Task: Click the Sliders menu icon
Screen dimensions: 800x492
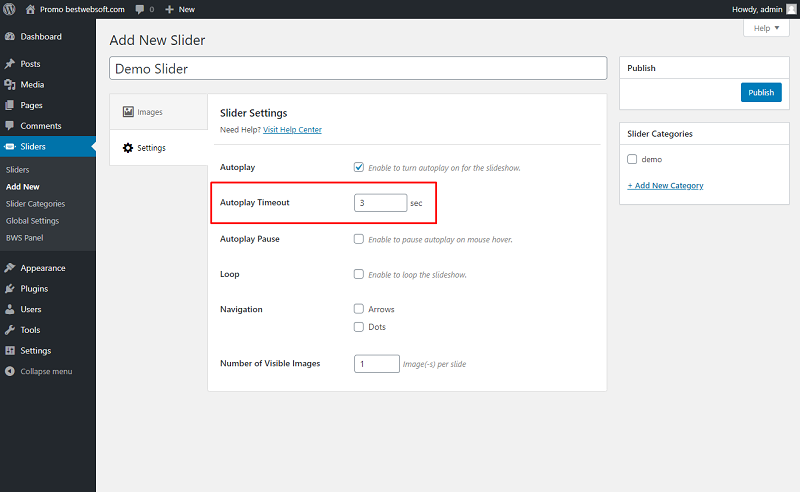Action: pyautogui.click(x=10, y=146)
